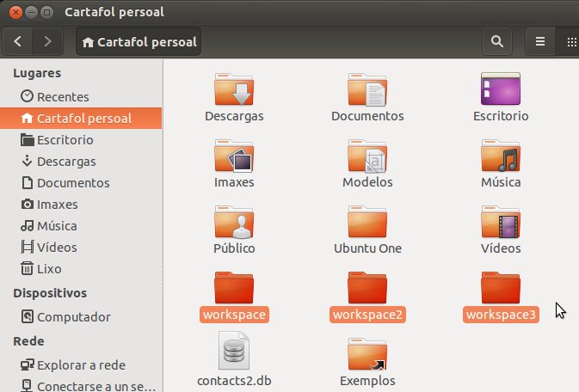The width and height of the screenshot is (579, 392).
Task: Click the Lugares section heading
Action: pyautogui.click(x=37, y=73)
